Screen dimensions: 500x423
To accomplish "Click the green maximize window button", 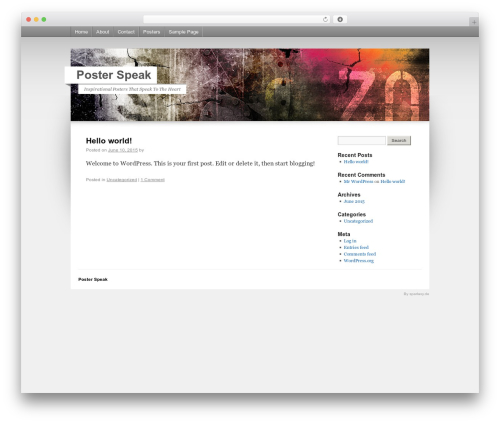I will pos(44,20).
